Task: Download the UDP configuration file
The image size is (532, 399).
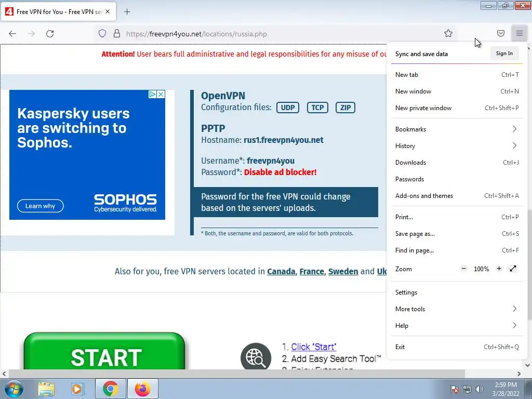Action: [x=288, y=108]
